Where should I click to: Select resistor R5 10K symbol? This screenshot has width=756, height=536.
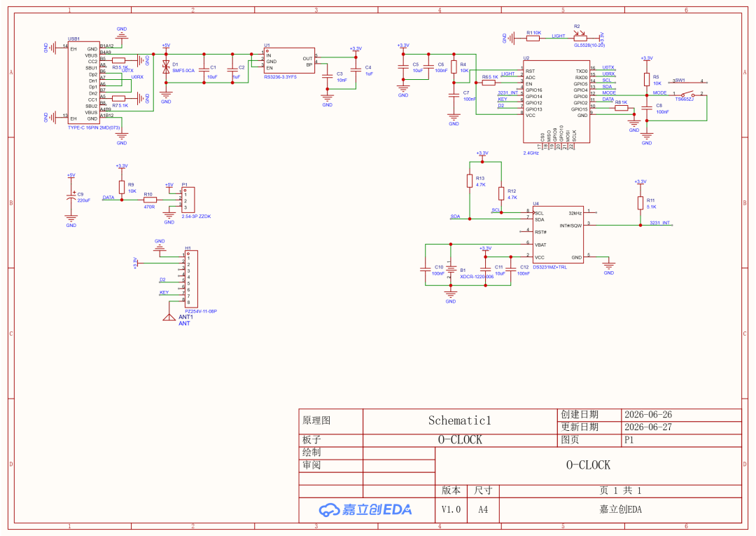(x=647, y=80)
